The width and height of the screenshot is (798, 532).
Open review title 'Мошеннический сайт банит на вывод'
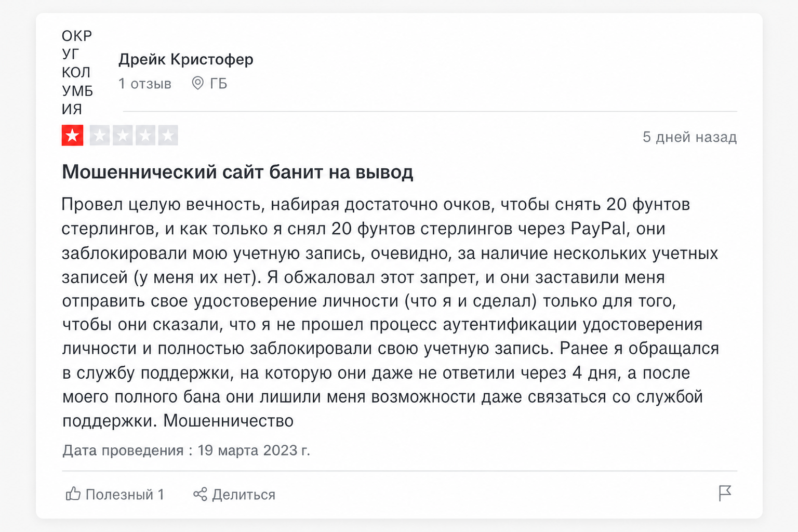[237, 171]
